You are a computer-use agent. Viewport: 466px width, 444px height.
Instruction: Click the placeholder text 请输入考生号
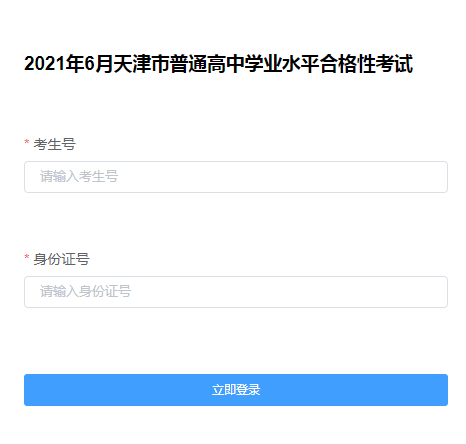click(79, 176)
